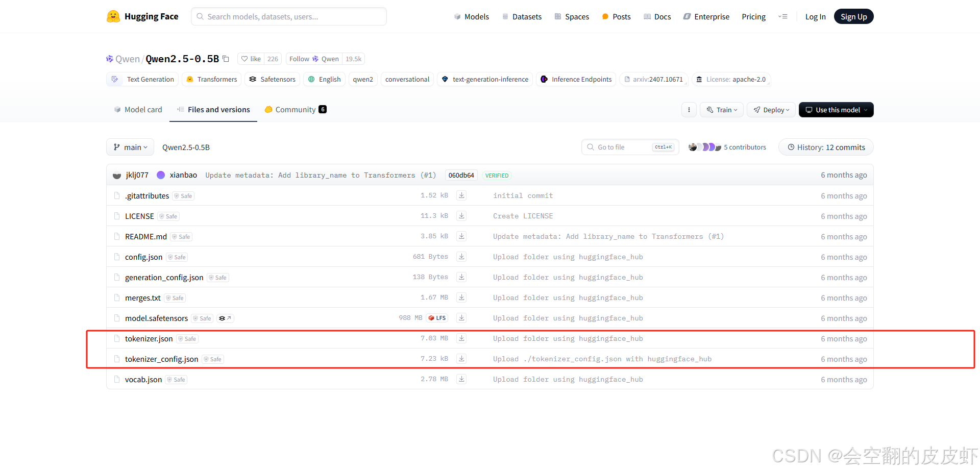Click the conversational tag
Screen dimensions: 980x472
[x=407, y=79]
